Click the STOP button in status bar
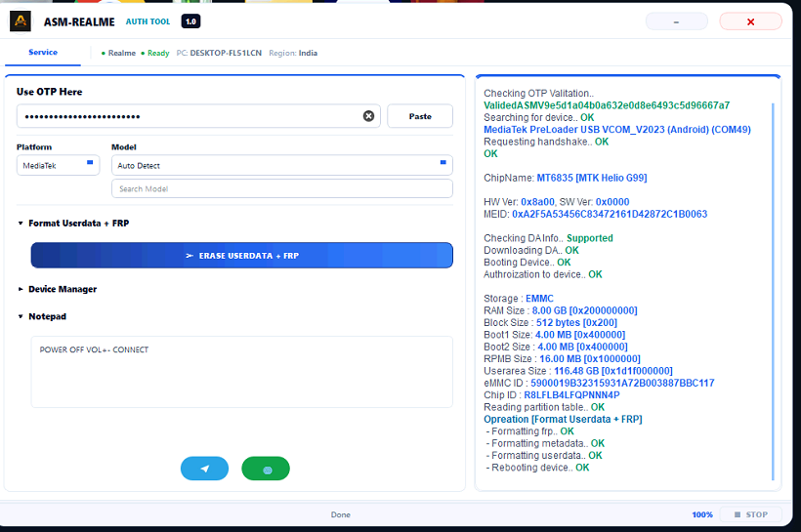801x532 pixels. click(751, 514)
